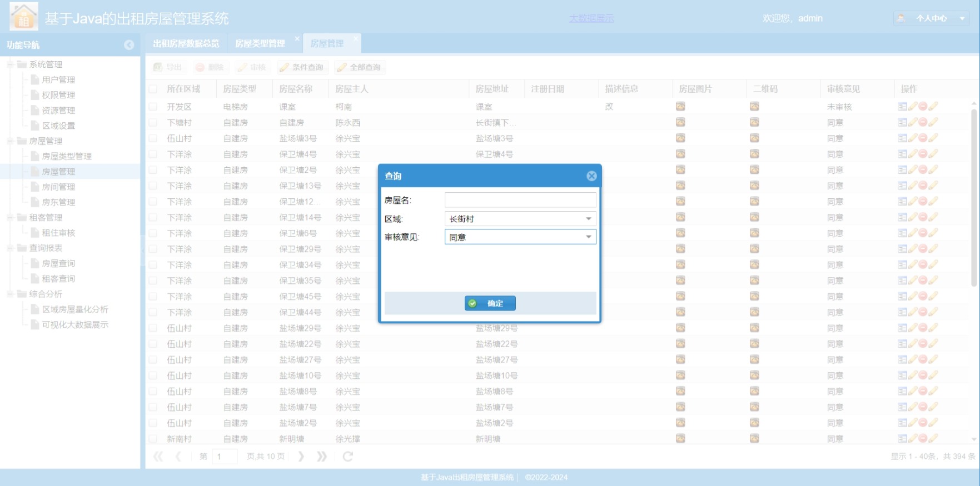The width and height of the screenshot is (980, 486).
Task: Close the 房屋类型管理 tab
Action: (x=297, y=38)
